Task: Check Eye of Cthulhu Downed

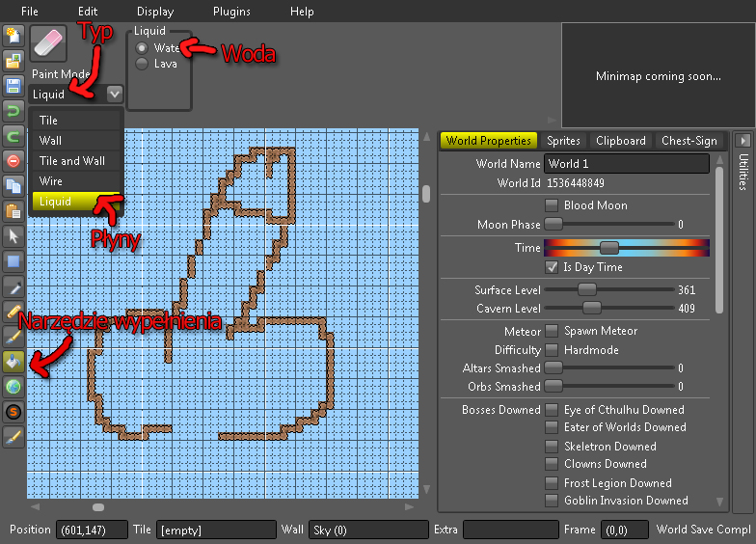Action: [x=552, y=410]
